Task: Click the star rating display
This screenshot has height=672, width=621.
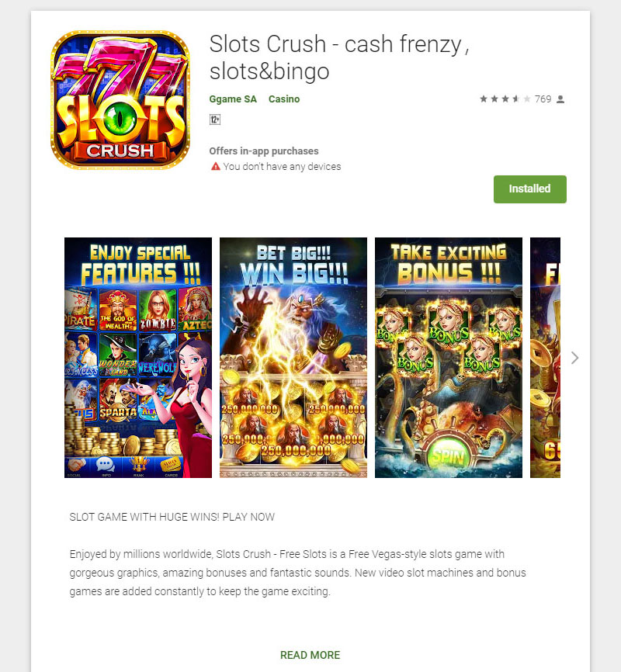Action: (505, 99)
